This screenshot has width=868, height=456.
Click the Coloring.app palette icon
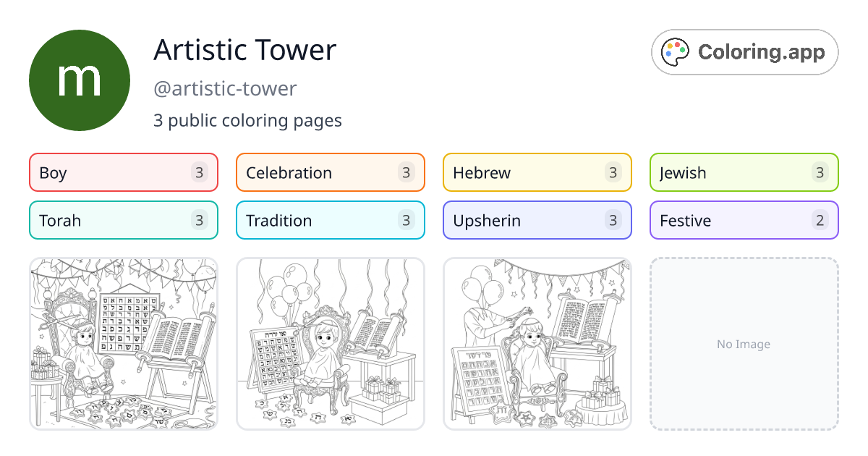click(x=675, y=51)
